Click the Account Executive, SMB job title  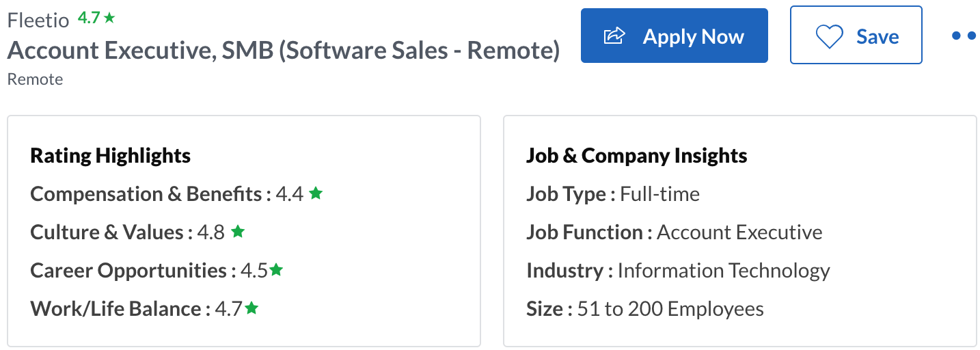point(283,51)
